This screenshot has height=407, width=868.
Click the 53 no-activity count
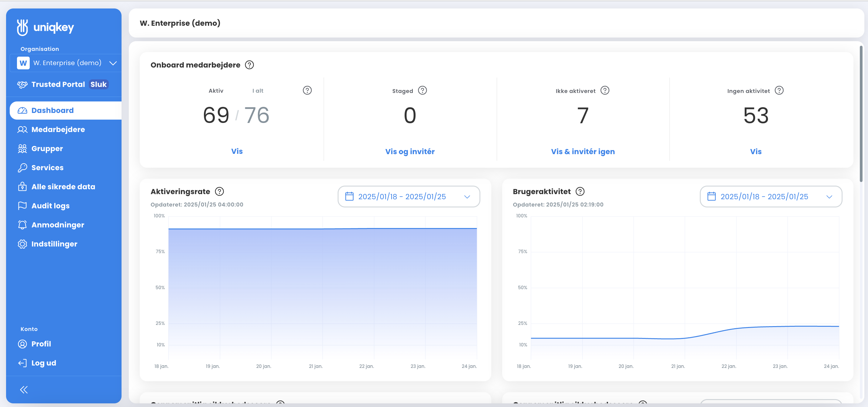click(756, 116)
